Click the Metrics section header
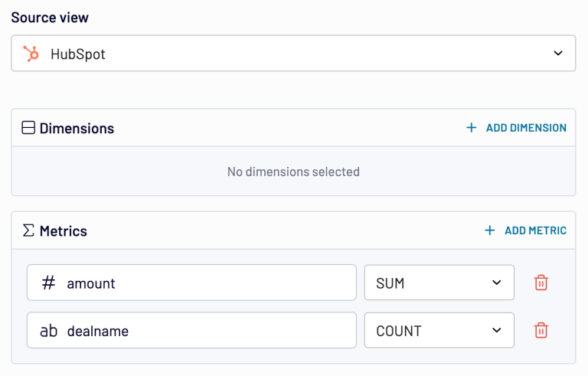Screen dimensions: 588x376 (x=64, y=231)
